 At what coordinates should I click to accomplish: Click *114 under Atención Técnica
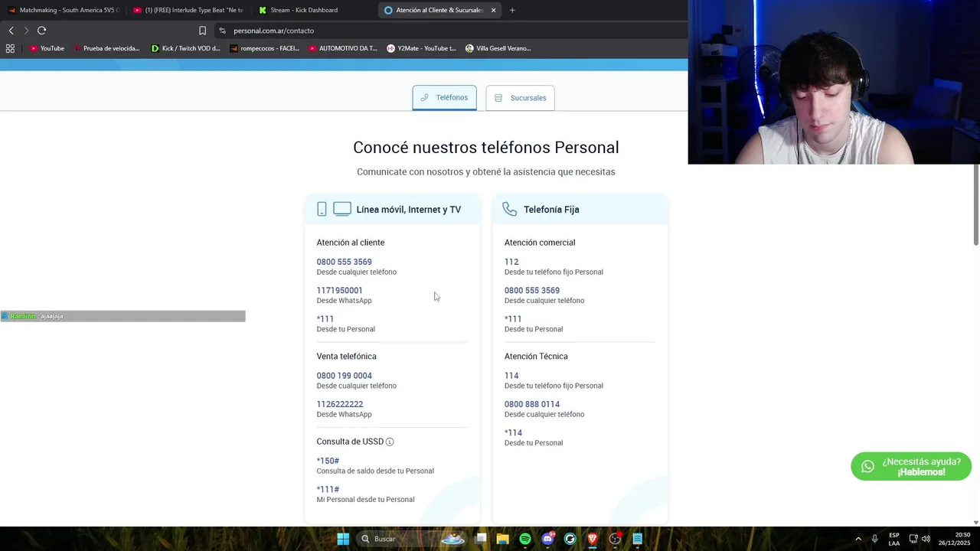pyautogui.click(x=513, y=432)
